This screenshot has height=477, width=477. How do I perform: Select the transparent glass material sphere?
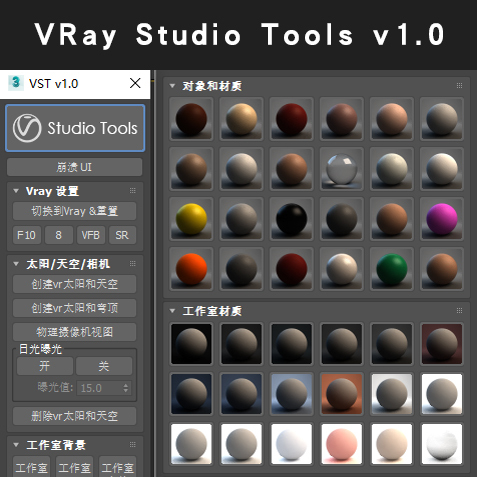(x=342, y=169)
